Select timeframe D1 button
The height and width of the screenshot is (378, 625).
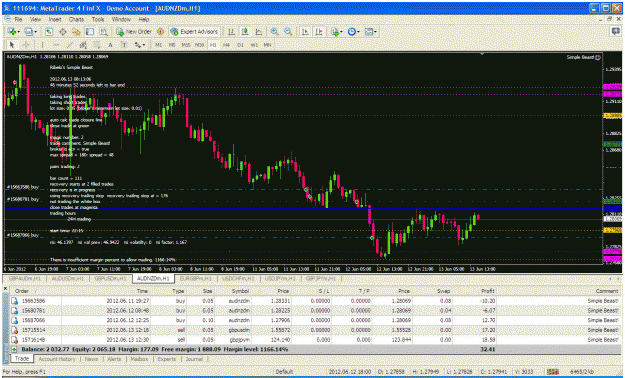pos(240,45)
